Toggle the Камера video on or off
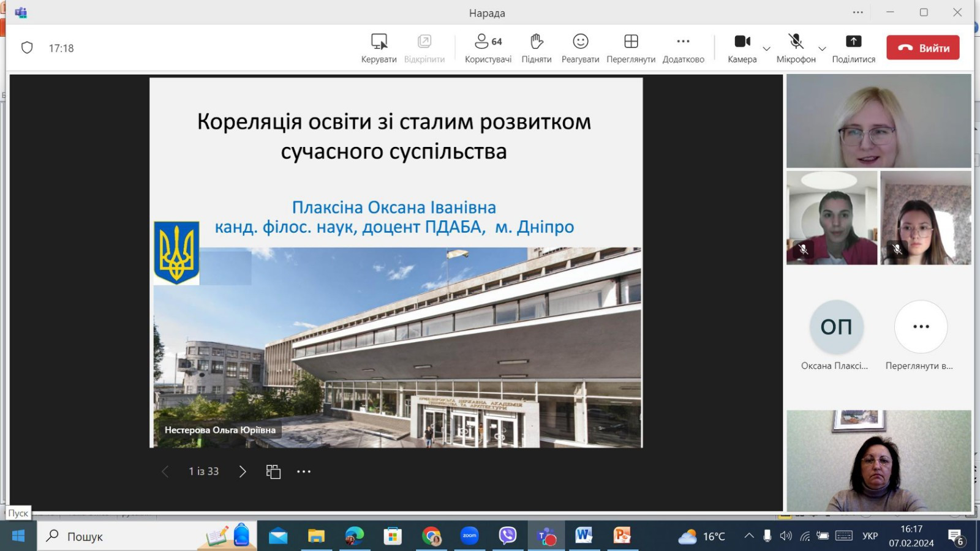 (x=742, y=42)
